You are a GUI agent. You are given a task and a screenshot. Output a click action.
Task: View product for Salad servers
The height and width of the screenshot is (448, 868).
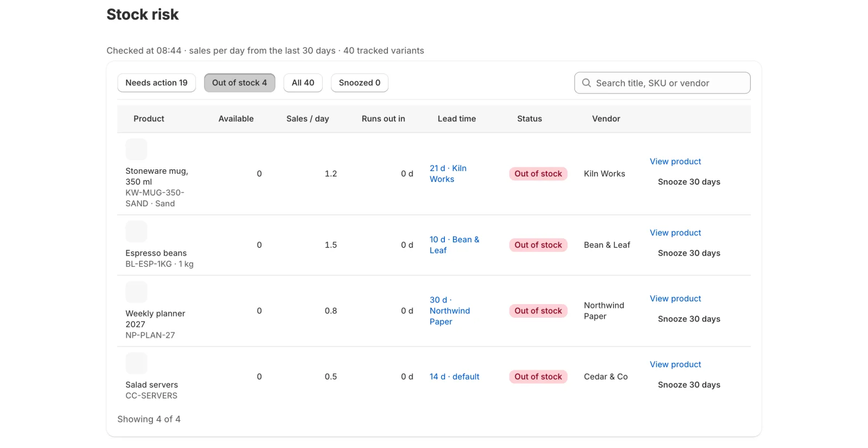coord(675,364)
